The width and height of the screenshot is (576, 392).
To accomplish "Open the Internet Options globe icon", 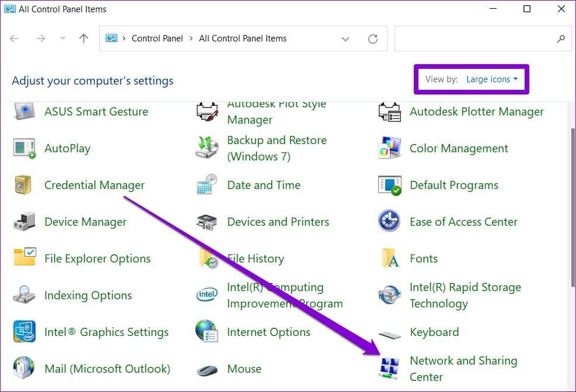I will coord(207,331).
